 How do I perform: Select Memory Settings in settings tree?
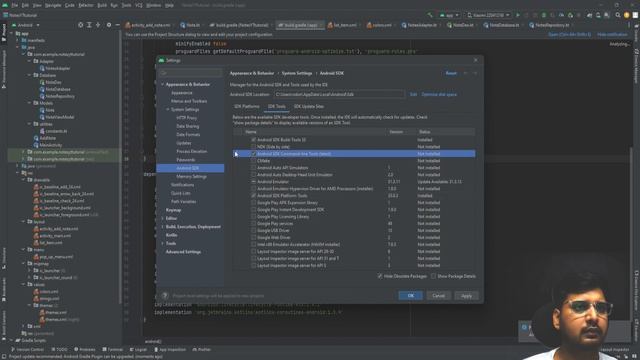click(x=191, y=176)
